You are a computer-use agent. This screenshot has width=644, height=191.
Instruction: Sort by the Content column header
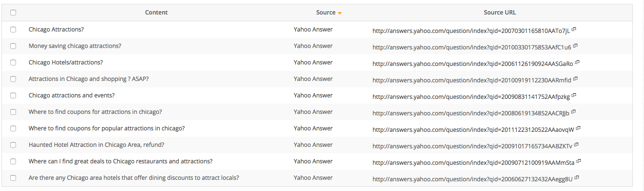coord(156,13)
